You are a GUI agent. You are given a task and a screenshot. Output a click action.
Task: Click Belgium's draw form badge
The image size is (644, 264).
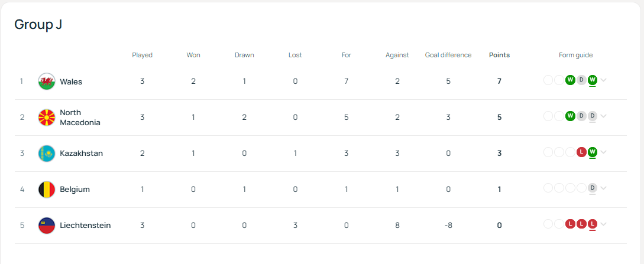(592, 188)
